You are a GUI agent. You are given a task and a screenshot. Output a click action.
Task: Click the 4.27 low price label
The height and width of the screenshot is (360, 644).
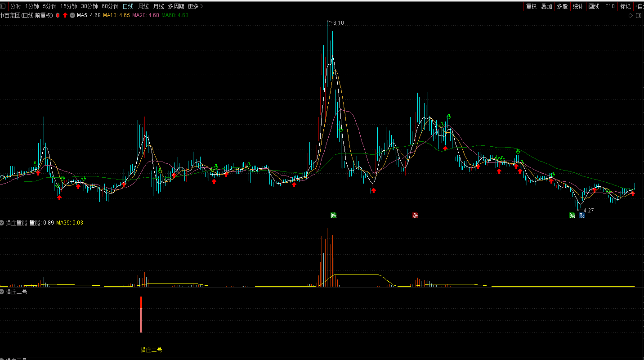pos(588,210)
